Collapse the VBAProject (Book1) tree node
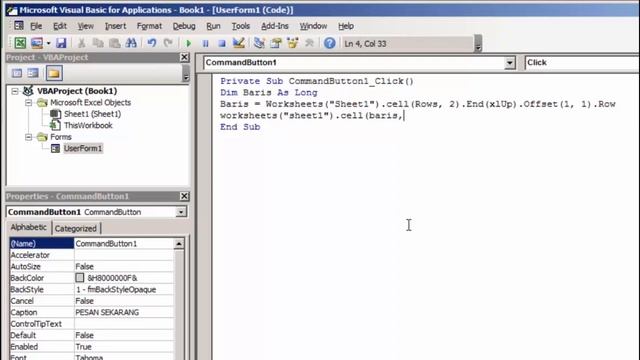 15,91
